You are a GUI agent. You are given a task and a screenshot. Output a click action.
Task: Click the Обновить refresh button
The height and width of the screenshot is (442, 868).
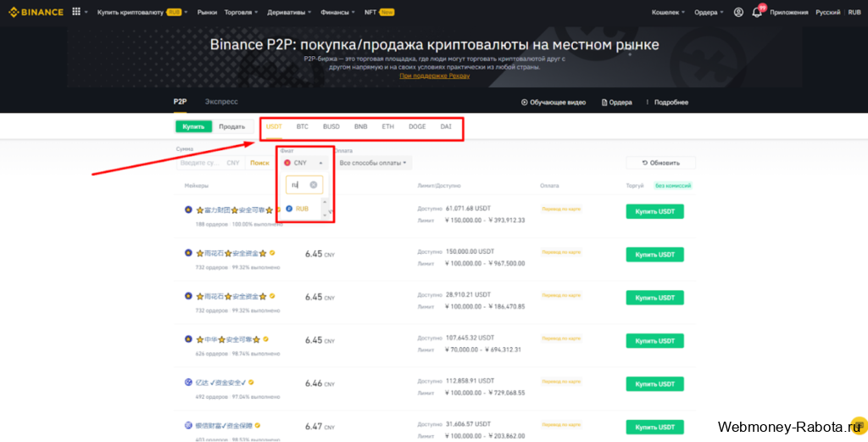(661, 163)
